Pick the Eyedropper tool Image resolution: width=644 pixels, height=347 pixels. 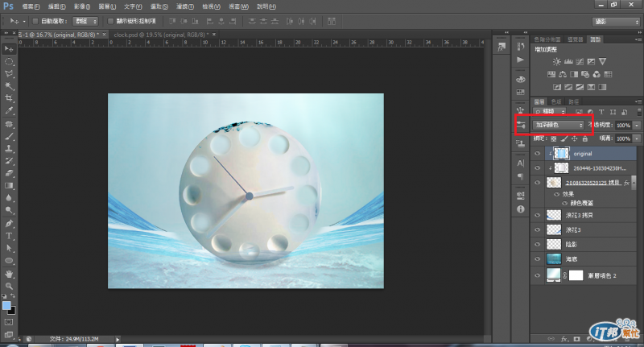pyautogui.click(x=9, y=110)
